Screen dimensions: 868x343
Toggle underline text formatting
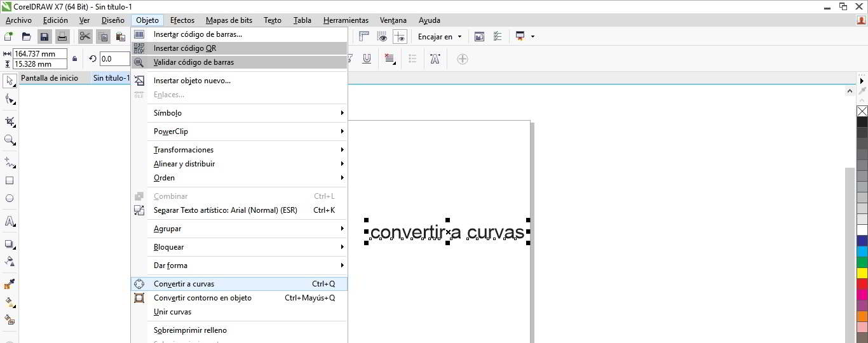[367, 59]
